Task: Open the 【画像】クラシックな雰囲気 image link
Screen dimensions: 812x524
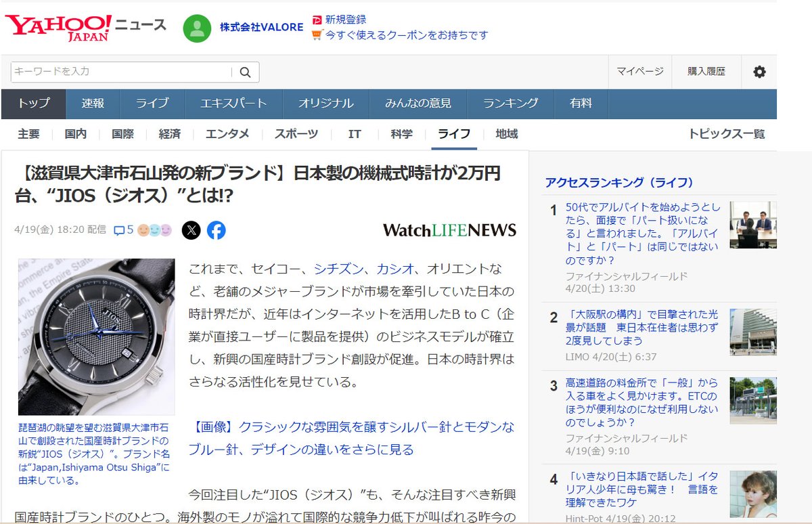Action: point(350,438)
